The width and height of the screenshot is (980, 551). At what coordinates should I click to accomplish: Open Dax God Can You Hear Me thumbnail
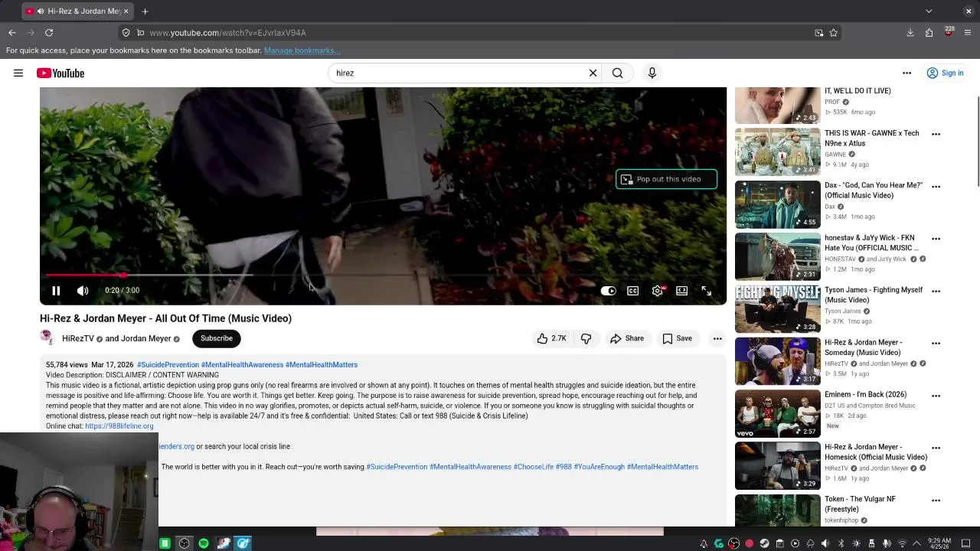[777, 204]
